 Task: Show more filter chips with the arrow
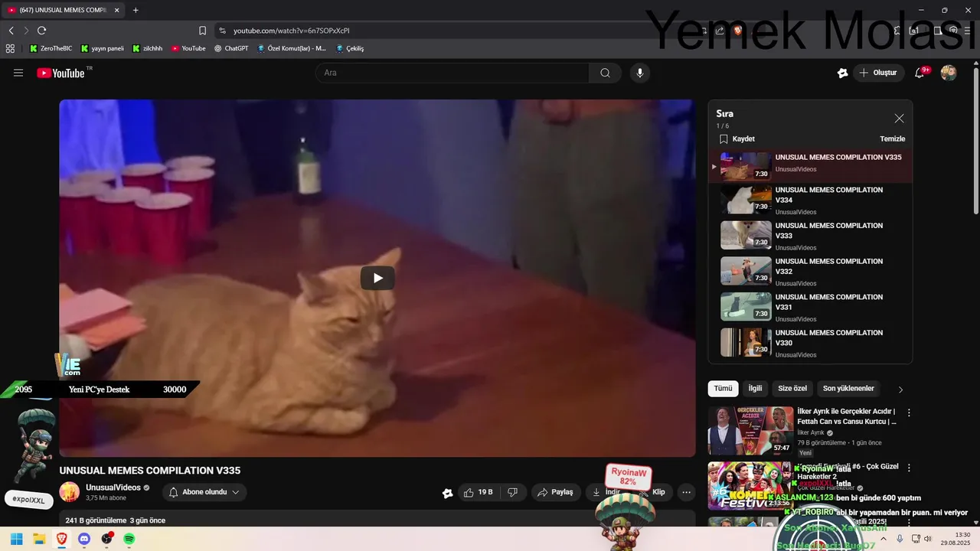(900, 390)
